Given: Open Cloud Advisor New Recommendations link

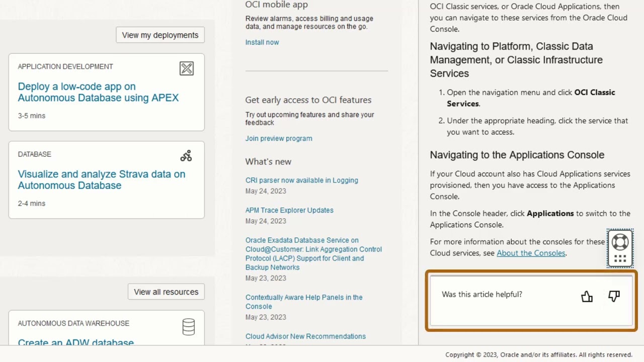Looking at the screenshot, I should click(x=305, y=336).
